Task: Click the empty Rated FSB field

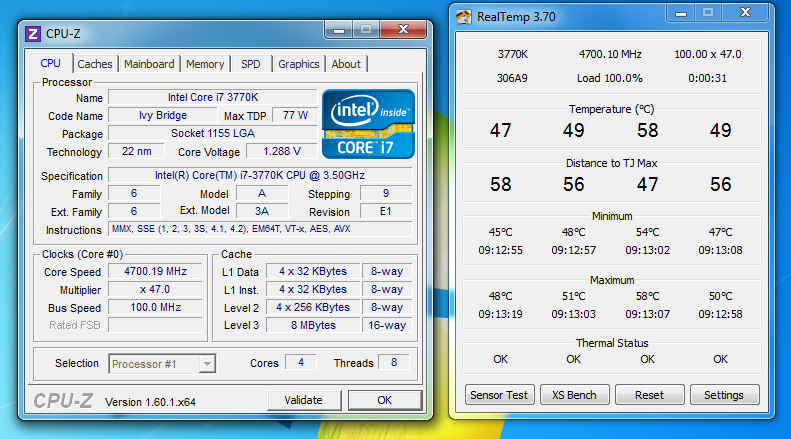Action: 155,325
